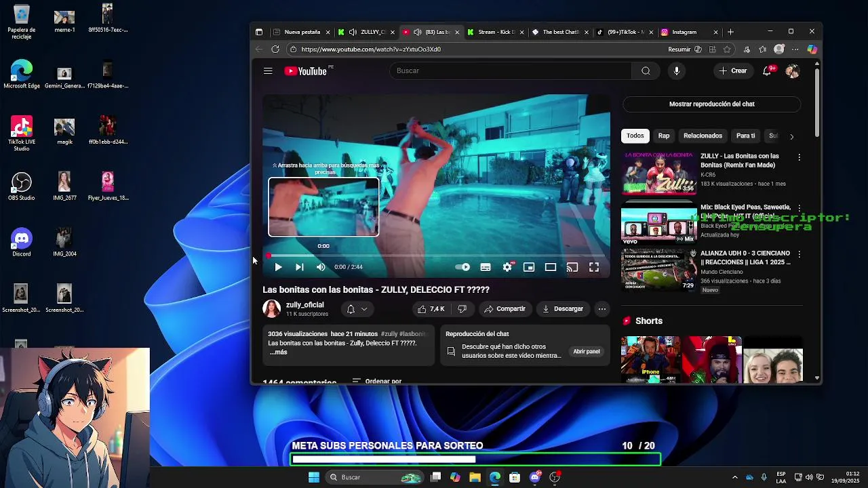Reload the current page
This screenshot has height=488, width=868.
click(275, 49)
